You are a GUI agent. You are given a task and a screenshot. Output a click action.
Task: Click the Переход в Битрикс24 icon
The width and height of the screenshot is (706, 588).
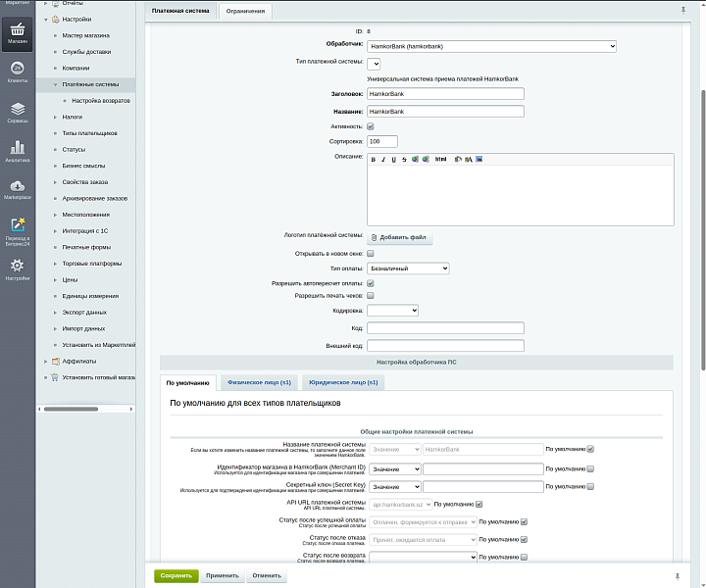(18, 229)
